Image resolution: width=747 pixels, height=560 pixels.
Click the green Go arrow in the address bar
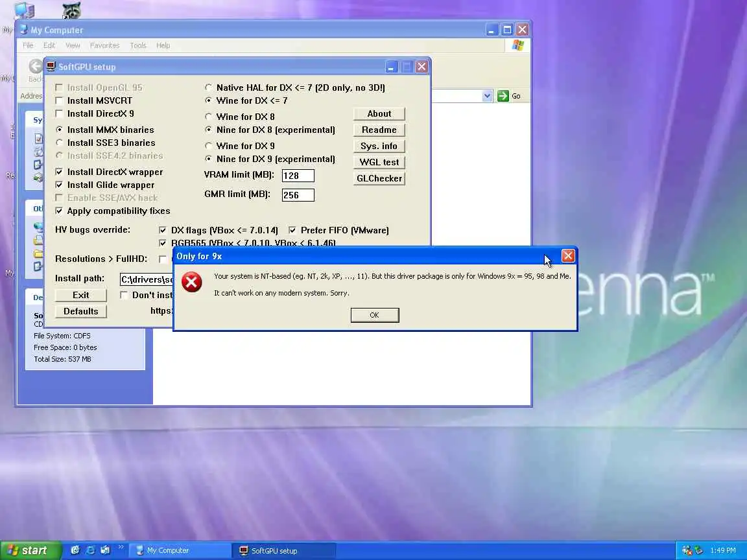503,96
